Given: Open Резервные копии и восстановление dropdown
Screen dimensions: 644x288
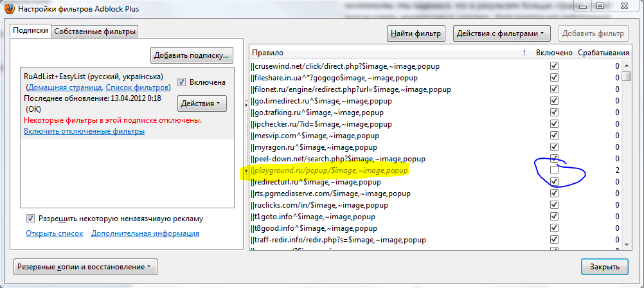Looking at the screenshot, I should [x=85, y=267].
